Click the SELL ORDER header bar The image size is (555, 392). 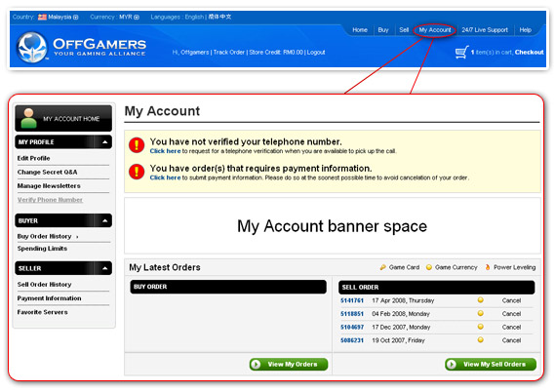point(436,288)
